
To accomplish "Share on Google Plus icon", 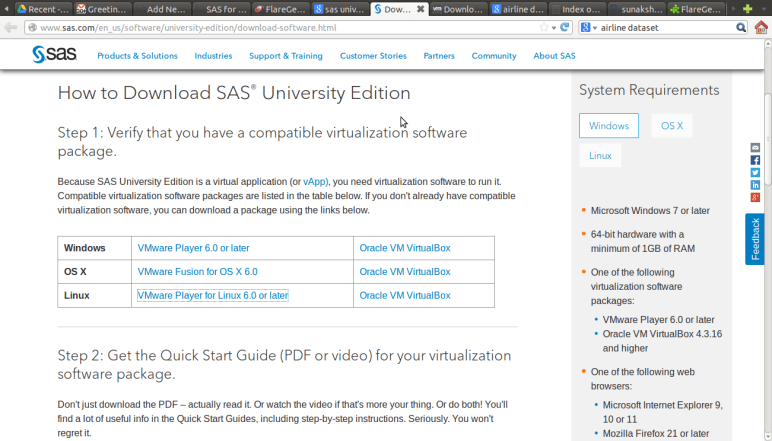I will pos(755,197).
